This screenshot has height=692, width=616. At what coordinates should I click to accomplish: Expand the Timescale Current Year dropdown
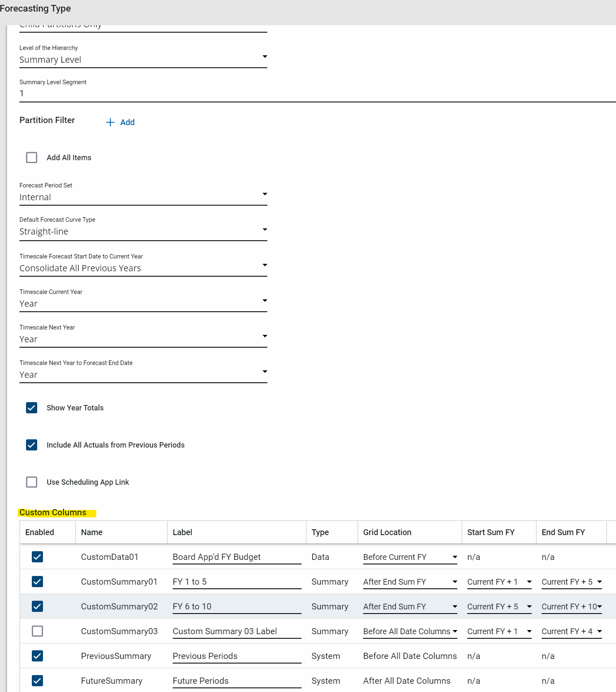point(143,304)
